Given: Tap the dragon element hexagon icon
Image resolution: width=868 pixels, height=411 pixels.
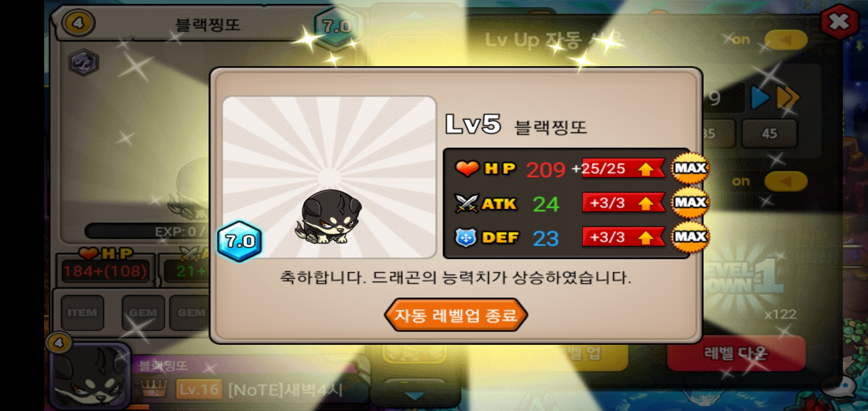Looking at the screenshot, I should tap(84, 62).
